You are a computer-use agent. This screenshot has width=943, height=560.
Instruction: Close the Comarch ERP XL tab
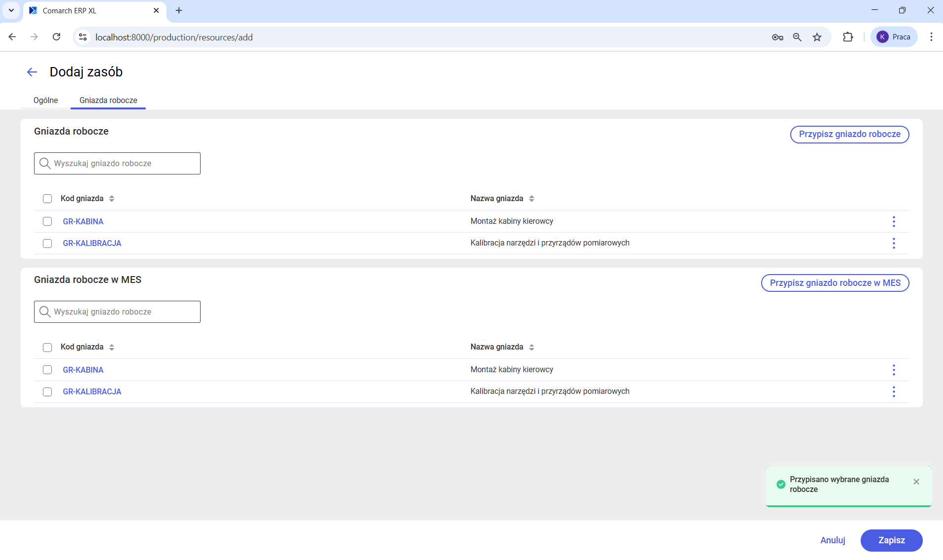pyautogui.click(x=156, y=10)
